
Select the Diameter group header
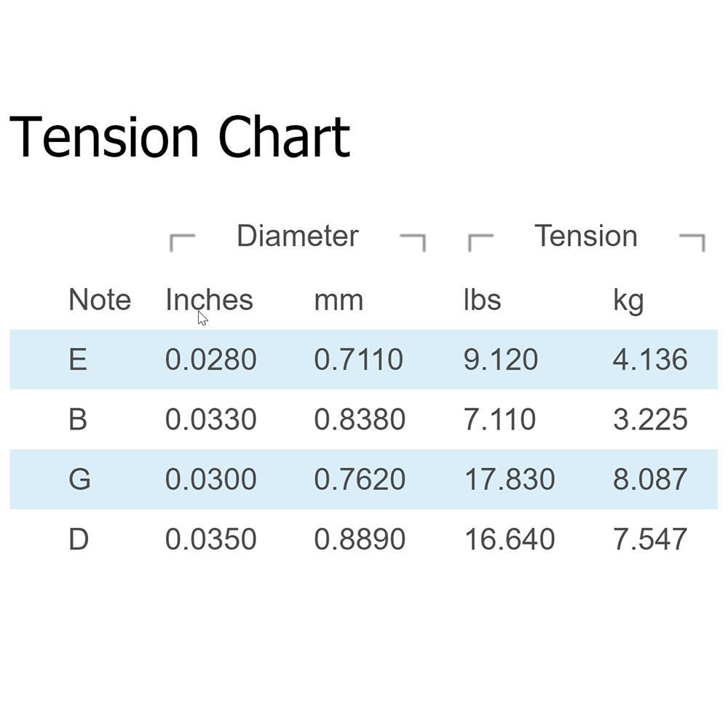pyautogui.click(x=298, y=236)
